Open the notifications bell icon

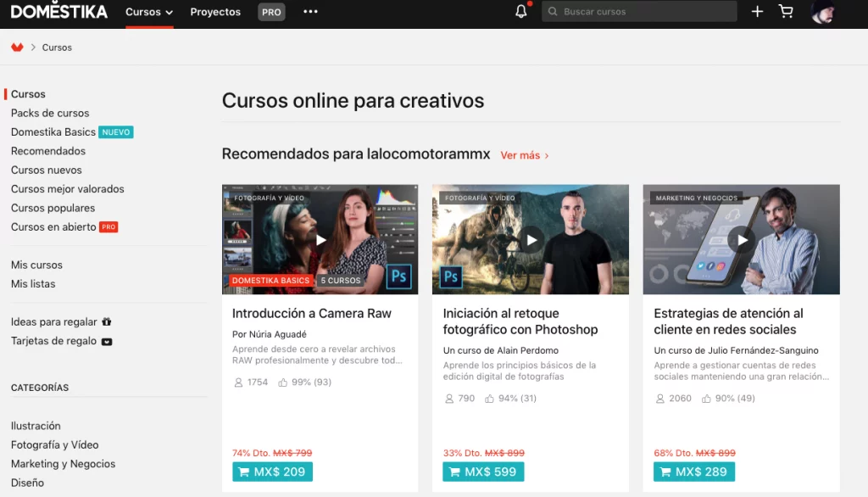[x=521, y=11]
